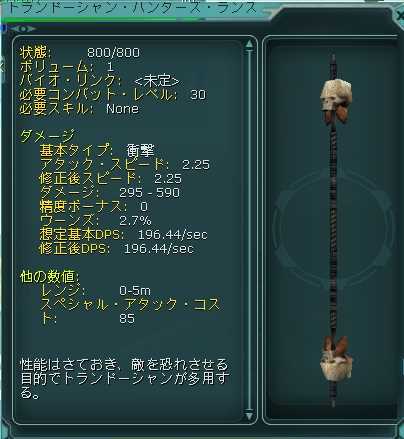Click the lance shaft in the 3D viewer
This screenshot has width=404, height=439.
(x=333, y=230)
